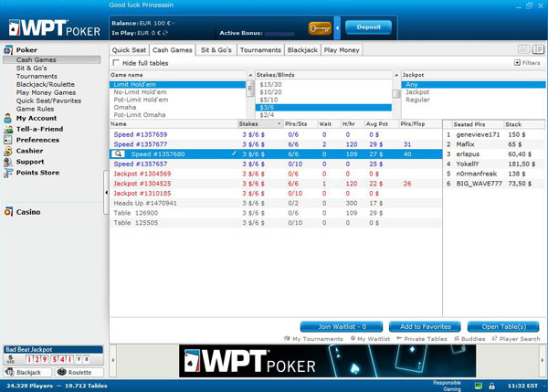The width and height of the screenshot is (548, 392).
Task: Click the Roulette wheel icon button
Action: (x=79, y=372)
